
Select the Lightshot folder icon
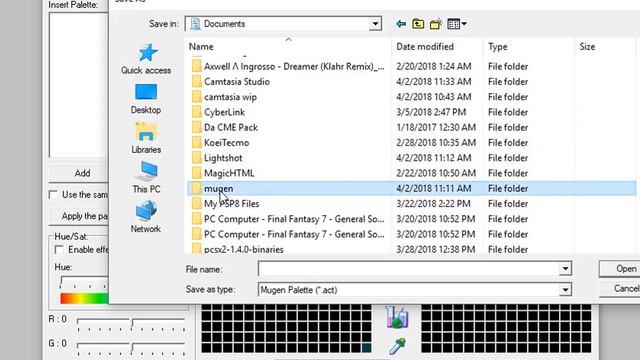click(x=197, y=158)
